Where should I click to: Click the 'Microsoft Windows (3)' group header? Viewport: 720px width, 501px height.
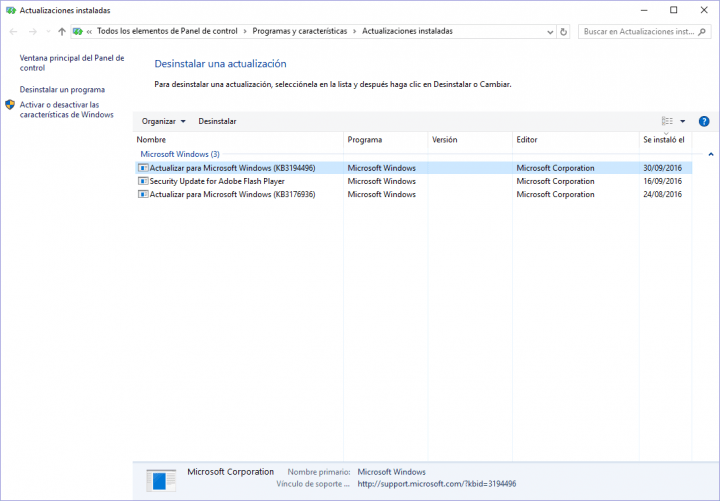[180, 154]
